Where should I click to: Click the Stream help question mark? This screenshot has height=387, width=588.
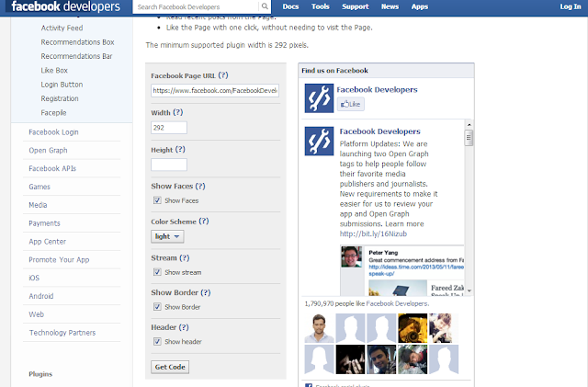184,258
